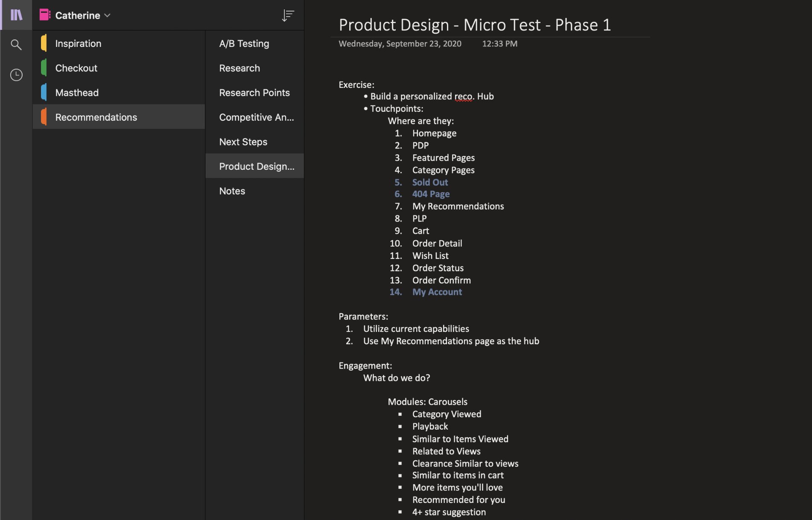Viewport: 812px width, 520px height.
Task: Open the page sort options
Action: tap(288, 15)
